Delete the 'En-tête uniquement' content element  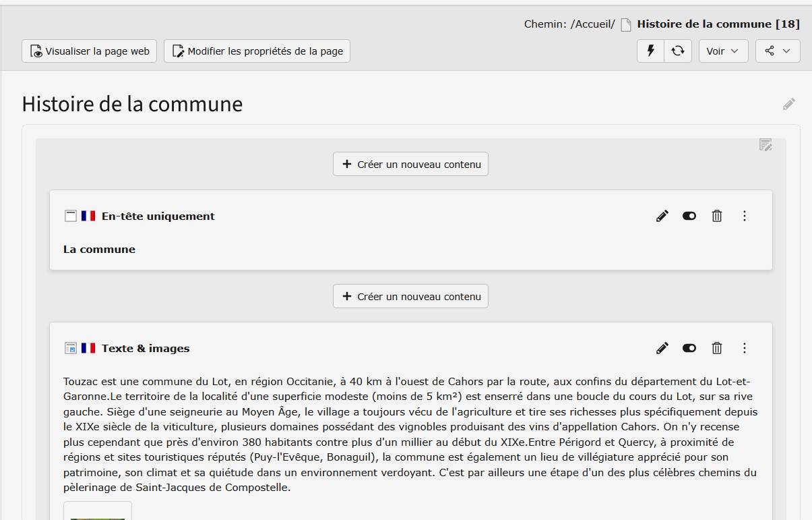coord(717,216)
